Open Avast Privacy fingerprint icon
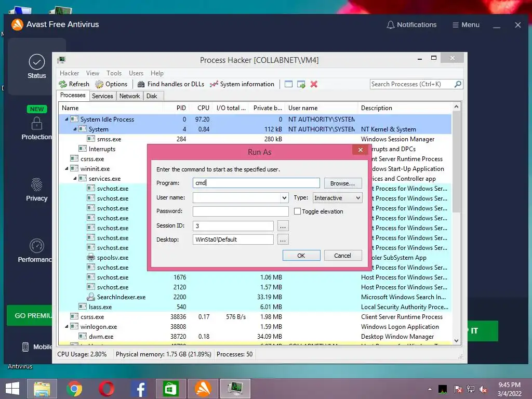 pos(37,185)
